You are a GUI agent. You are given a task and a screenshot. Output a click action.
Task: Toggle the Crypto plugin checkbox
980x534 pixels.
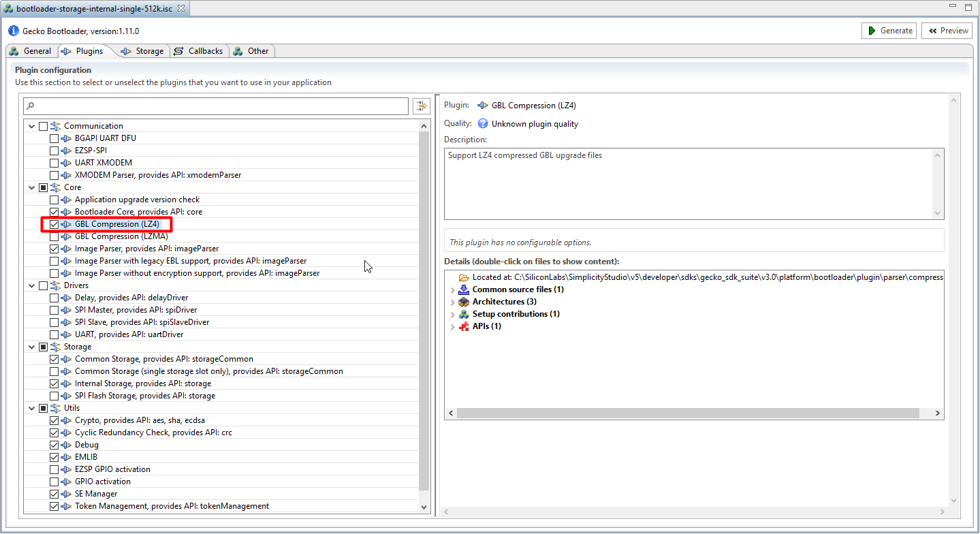tap(54, 420)
